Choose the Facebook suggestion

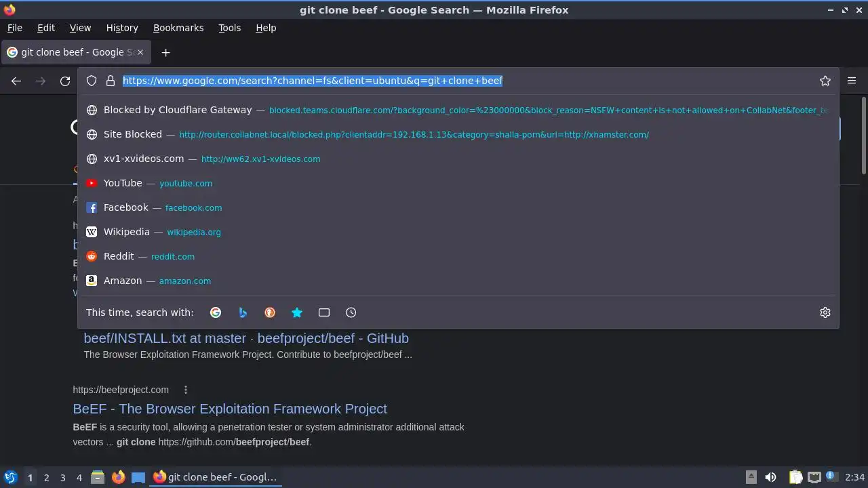point(458,207)
